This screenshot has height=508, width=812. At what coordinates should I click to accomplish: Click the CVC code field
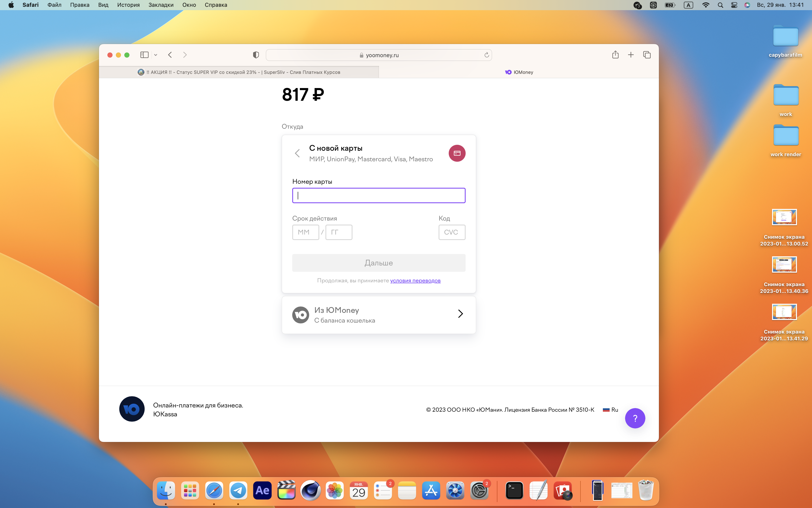point(452,232)
